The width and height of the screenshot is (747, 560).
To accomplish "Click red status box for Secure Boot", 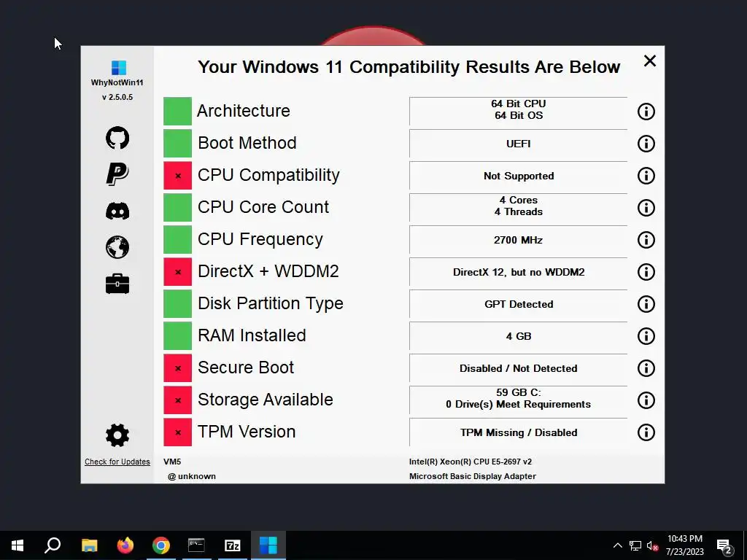I will [178, 367].
